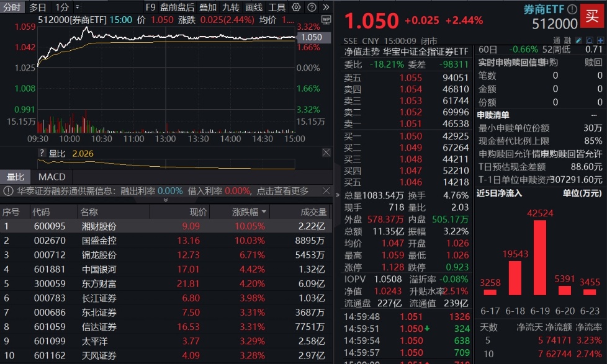Click the blue pencil edit icon
607x364 pixels.
(578, 40)
